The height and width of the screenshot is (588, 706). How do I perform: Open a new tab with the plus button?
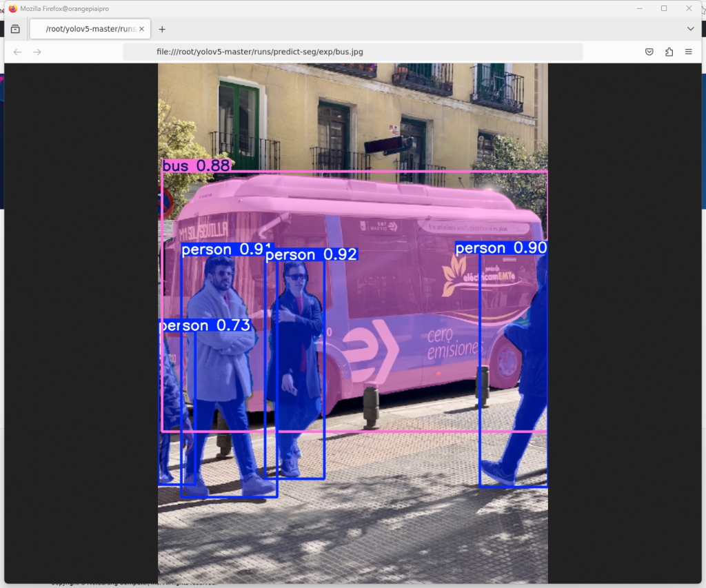point(162,29)
